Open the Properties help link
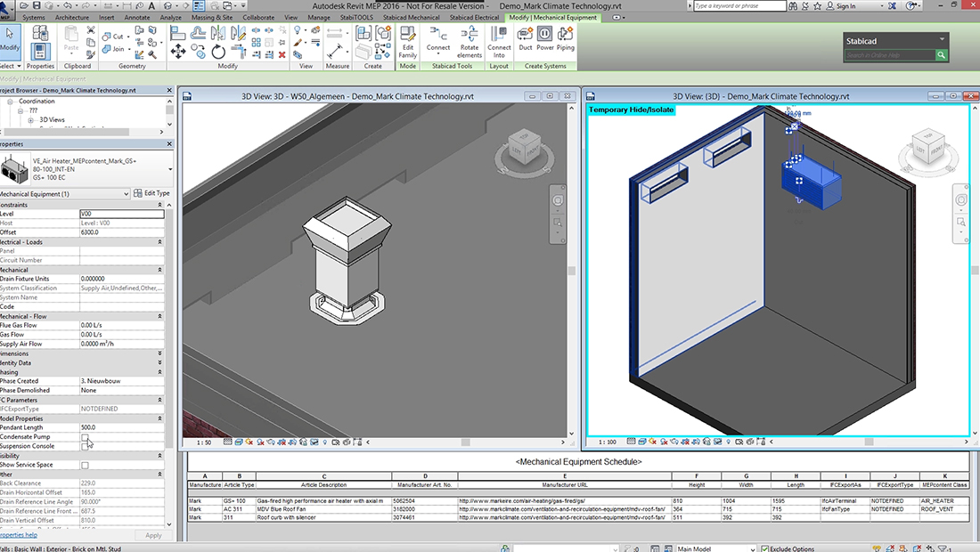Image resolution: width=980 pixels, height=552 pixels. click(18, 535)
